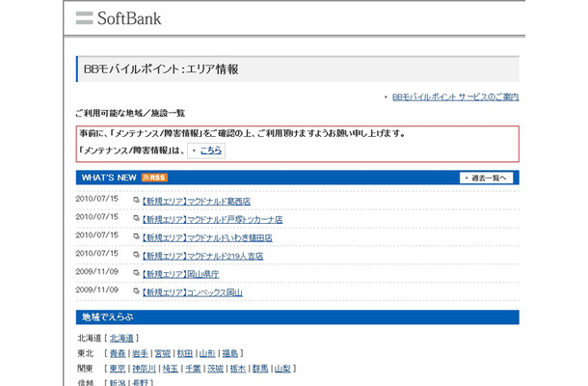Image resolution: width=588 pixels, height=386 pixels.
Task: Open 【新規エリア】マクドナルド戸塚トツカーナ店 link
Action: (x=212, y=219)
